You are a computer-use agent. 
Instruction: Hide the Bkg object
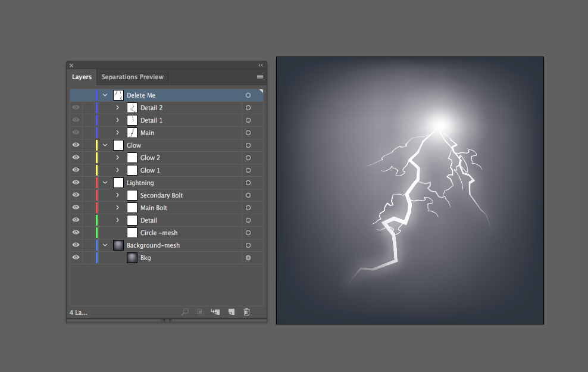[76, 257]
